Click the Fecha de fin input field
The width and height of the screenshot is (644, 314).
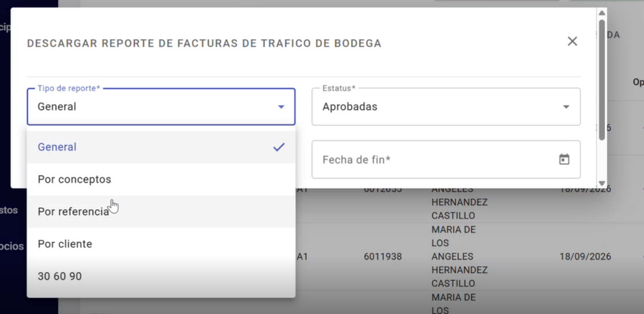(x=446, y=159)
